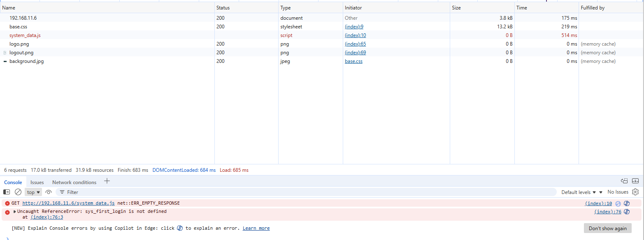Switch to the Console drawer tab
Image resolution: width=644 pixels, height=240 pixels.
pos(13,182)
